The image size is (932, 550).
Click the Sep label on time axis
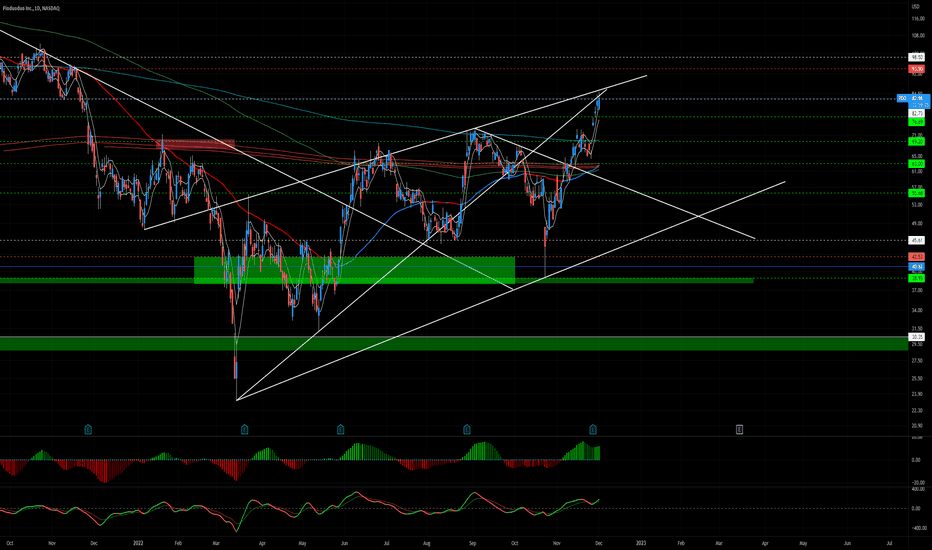click(473, 543)
